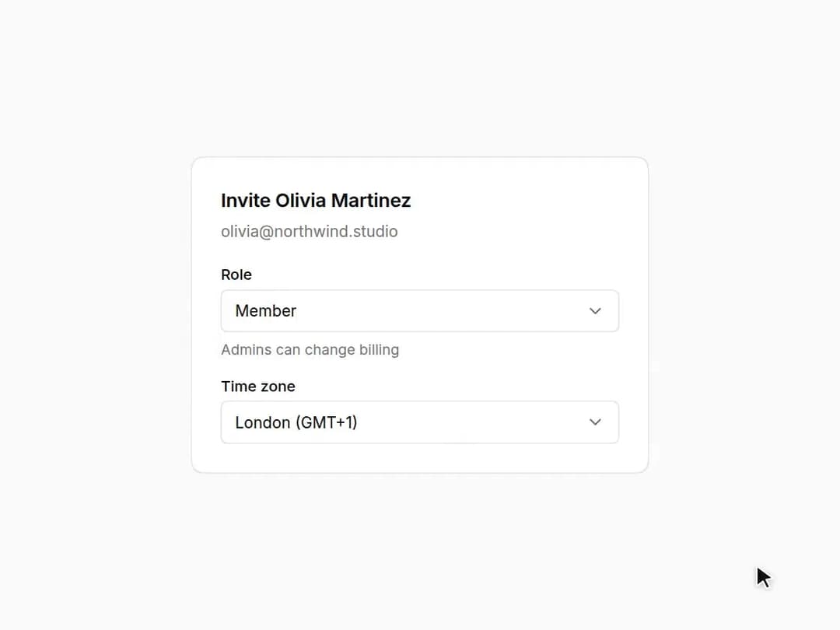Open the Role dropdown showing Member
The width and height of the screenshot is (840, 630).
pyautogui.click(x=420, y=311)
